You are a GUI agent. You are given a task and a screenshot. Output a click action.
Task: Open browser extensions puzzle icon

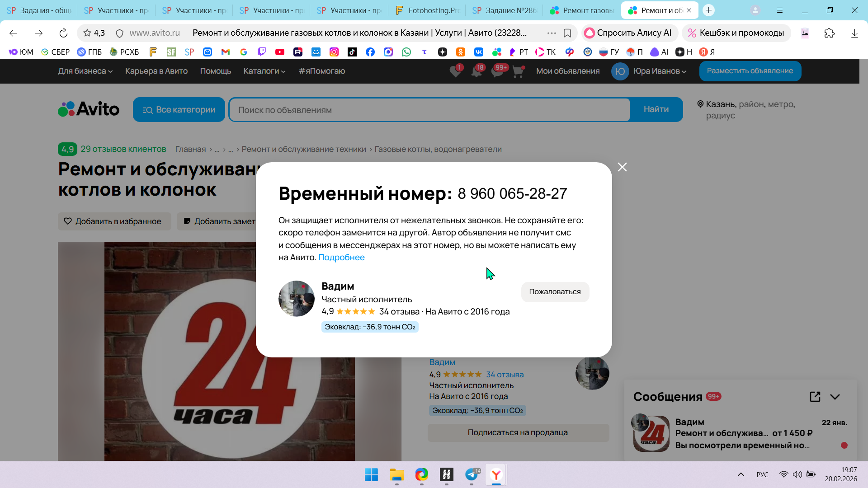click(x=829, y=33)
